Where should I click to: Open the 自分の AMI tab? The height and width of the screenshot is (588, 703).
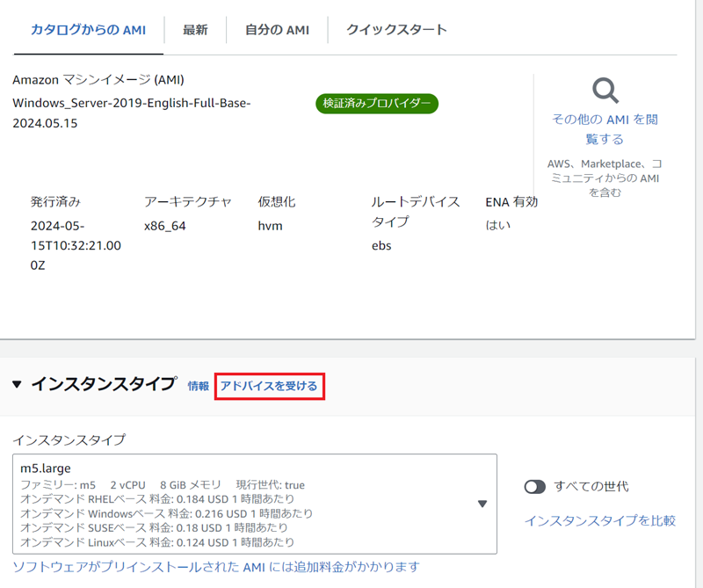[x=277, y=30]
